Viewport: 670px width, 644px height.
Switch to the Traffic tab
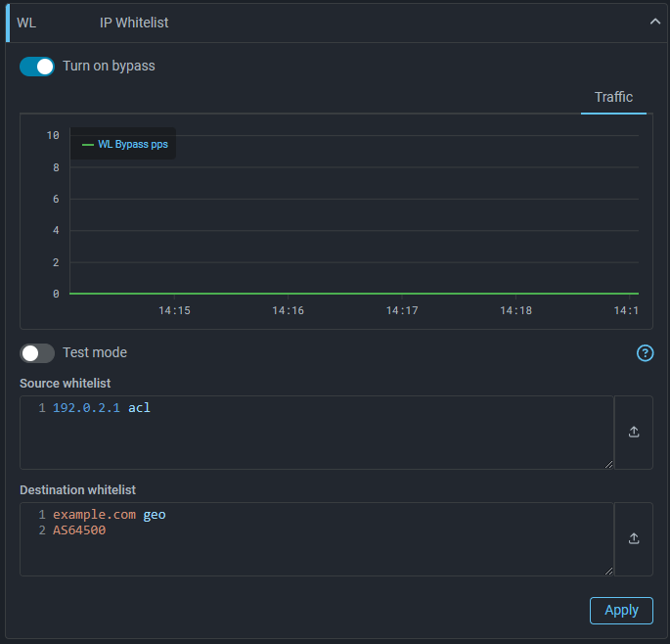point(613,97)
